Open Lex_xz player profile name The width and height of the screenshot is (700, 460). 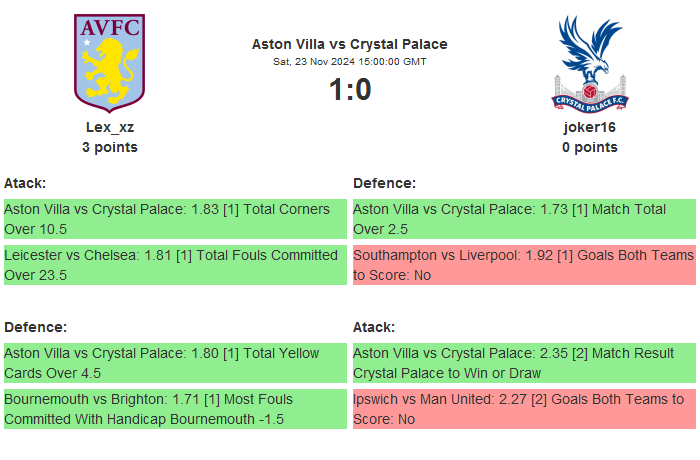[110, 127]
